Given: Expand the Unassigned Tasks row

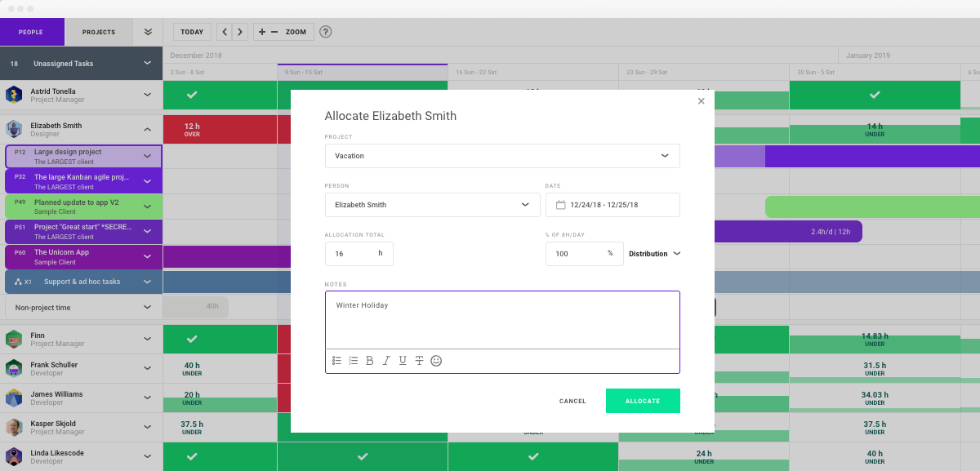Looking at the screenshot, I should coord(147,63).
